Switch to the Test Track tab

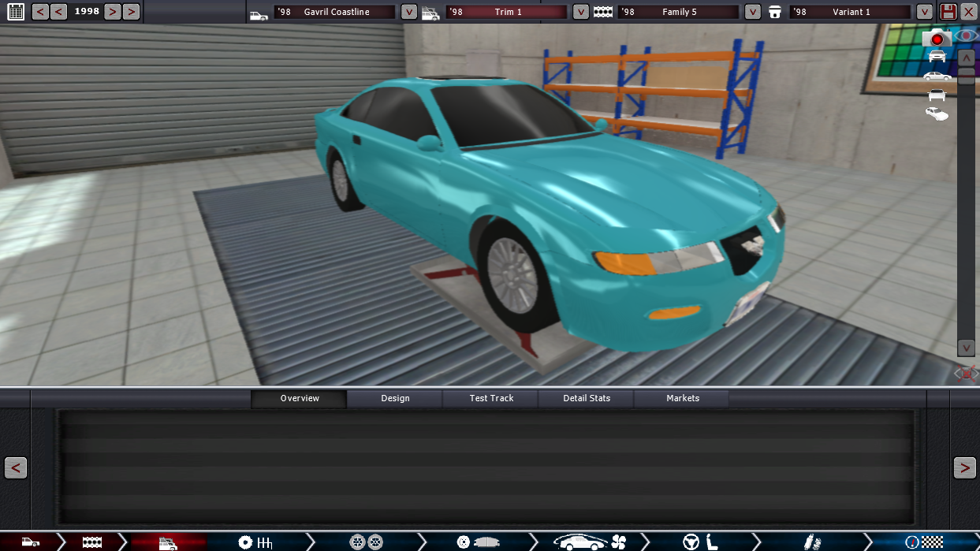[491, 398]
